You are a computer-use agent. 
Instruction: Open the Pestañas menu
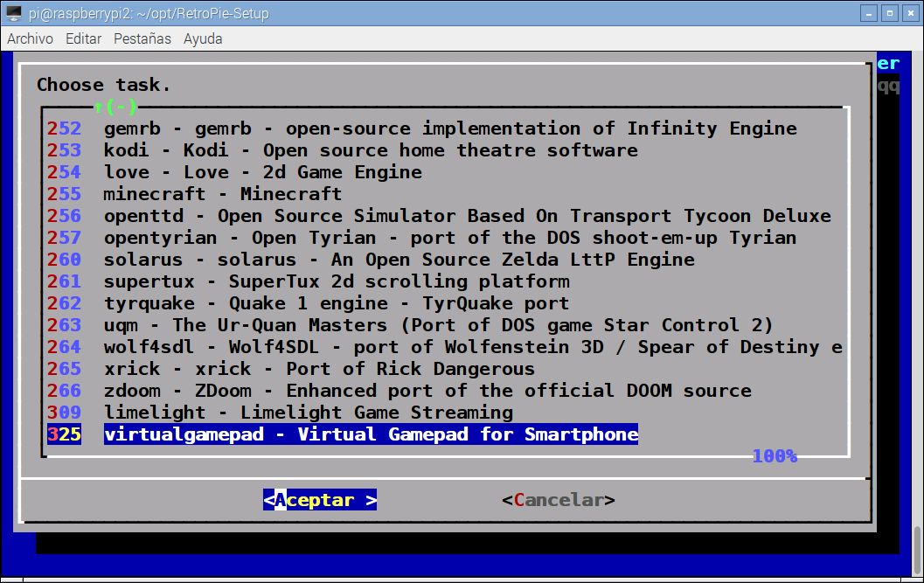coord(142,39)
